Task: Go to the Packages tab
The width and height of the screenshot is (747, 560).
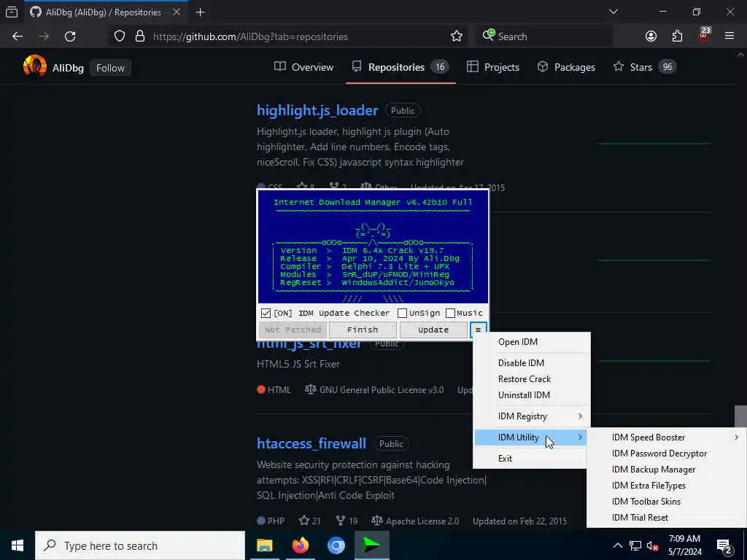Action: 566,67
